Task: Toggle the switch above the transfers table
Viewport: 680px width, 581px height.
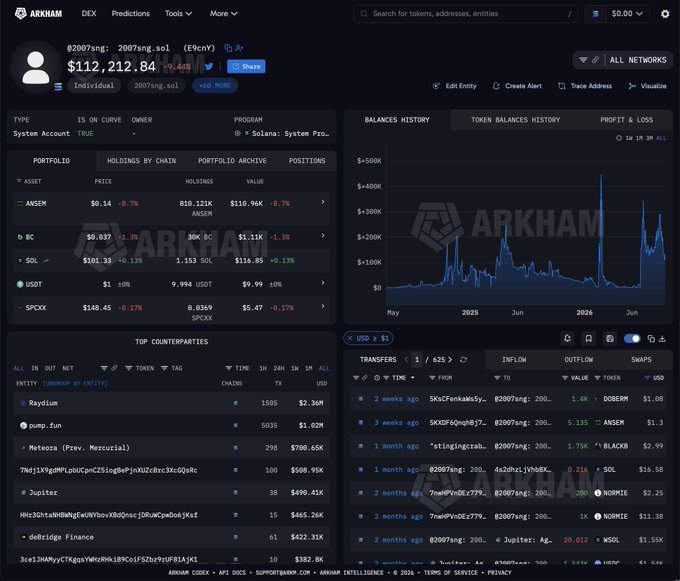Action: 632,339
